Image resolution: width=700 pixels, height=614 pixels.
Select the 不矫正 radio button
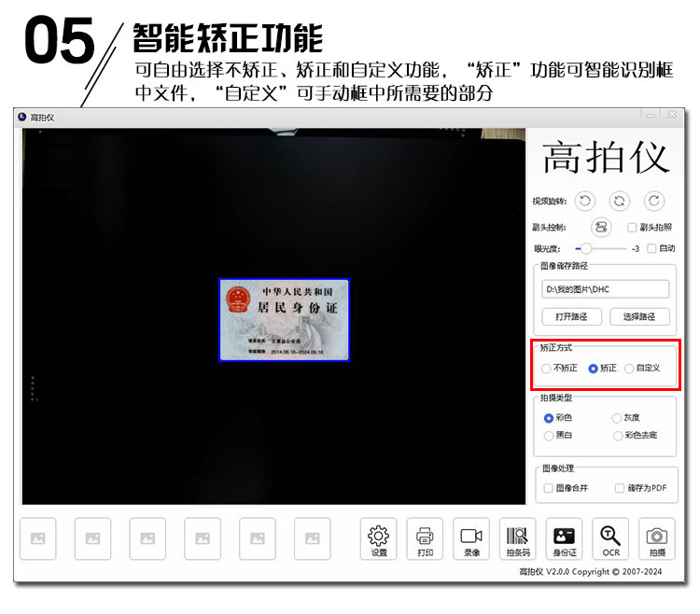(546, 369)
